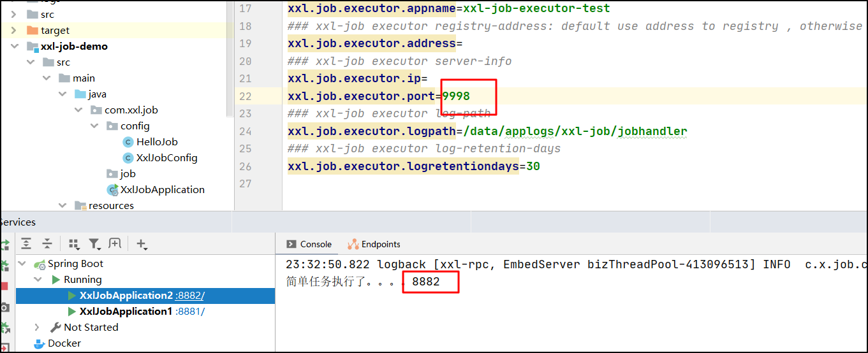The height and width of the screenshot is (353, 868).
Task: Click the Endpoints tab icon
Action: click(x=353, y=244)
